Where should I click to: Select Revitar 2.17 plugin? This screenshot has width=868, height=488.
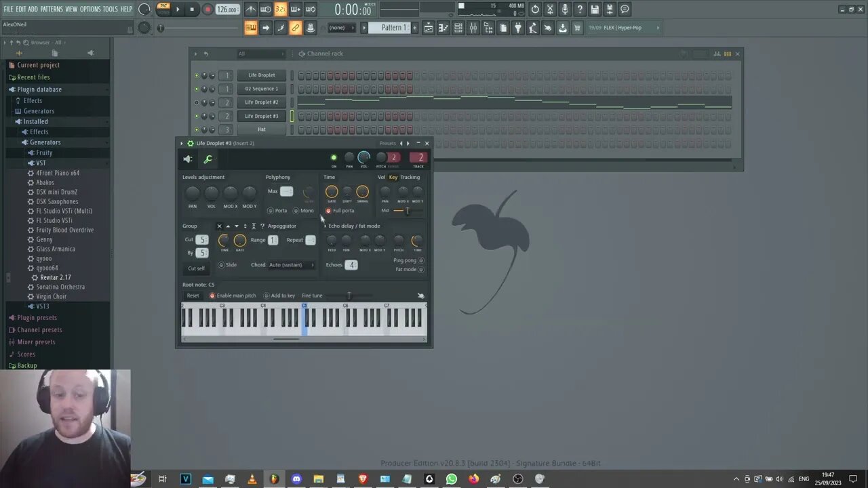[55, 278]
